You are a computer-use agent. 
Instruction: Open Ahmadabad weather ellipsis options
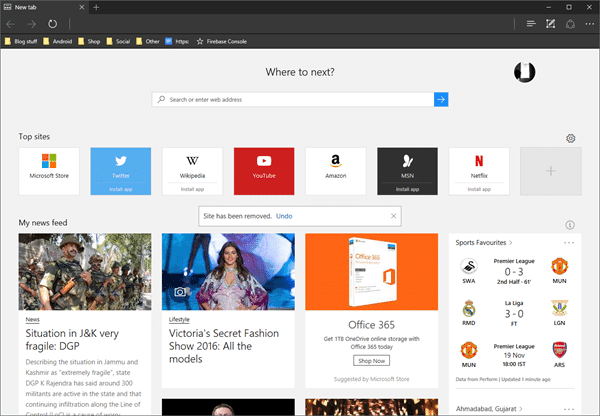click(x=569, y=409)
